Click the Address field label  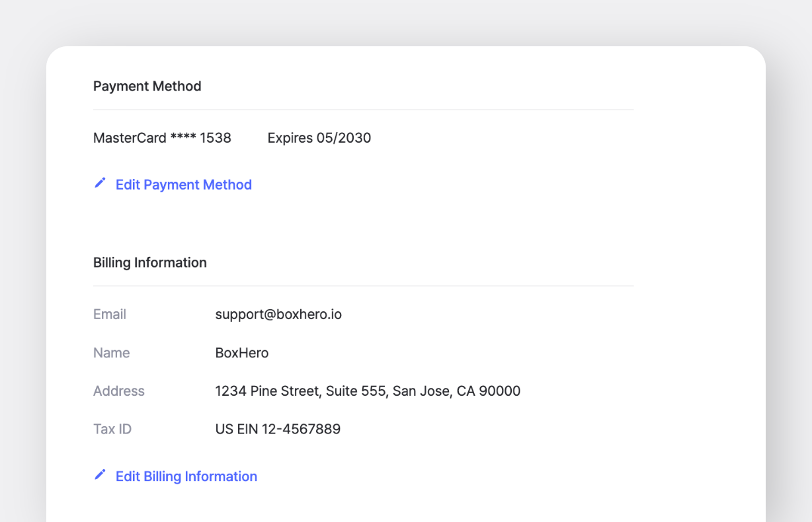tap(118, 391)
